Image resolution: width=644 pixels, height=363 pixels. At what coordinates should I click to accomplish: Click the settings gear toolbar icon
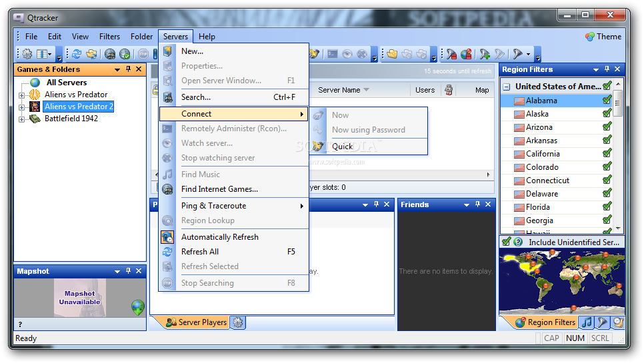pyautogui.click(x=27, y=54)
